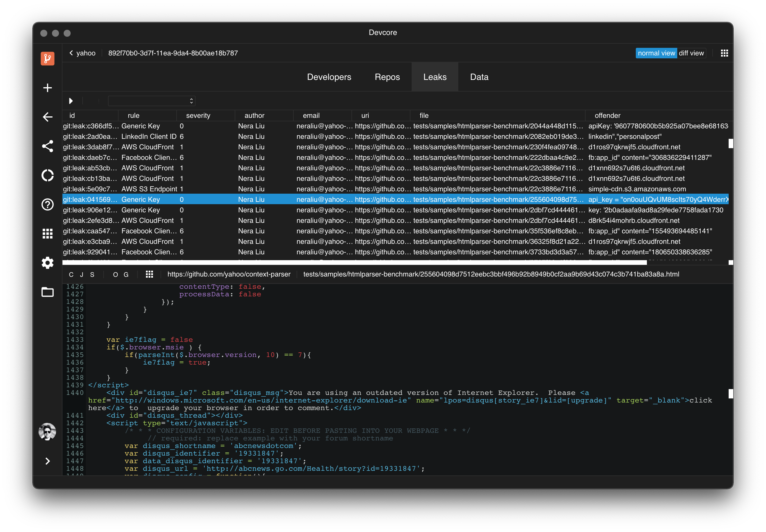Image resolution: width=766 pixels, height=532 pixels.
Task: Expand the sidebar with chevron arrow
Action: (x=47, y=461)
